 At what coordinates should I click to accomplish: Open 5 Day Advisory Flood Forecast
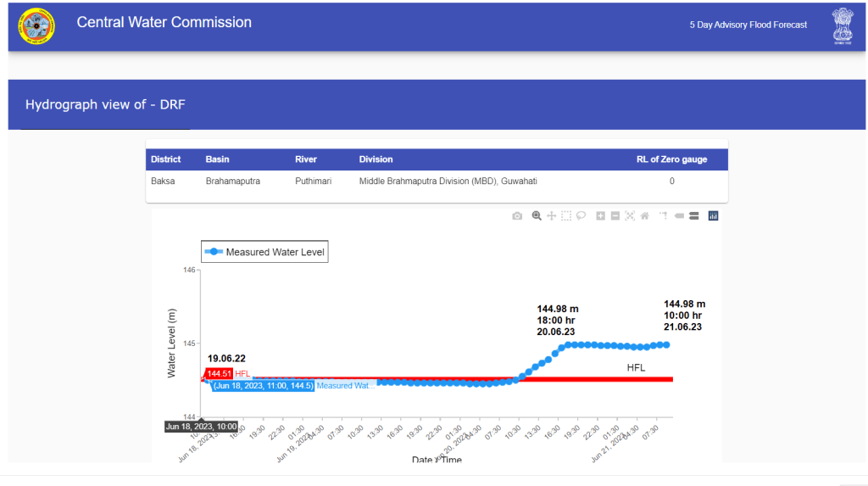click(748, 25)
